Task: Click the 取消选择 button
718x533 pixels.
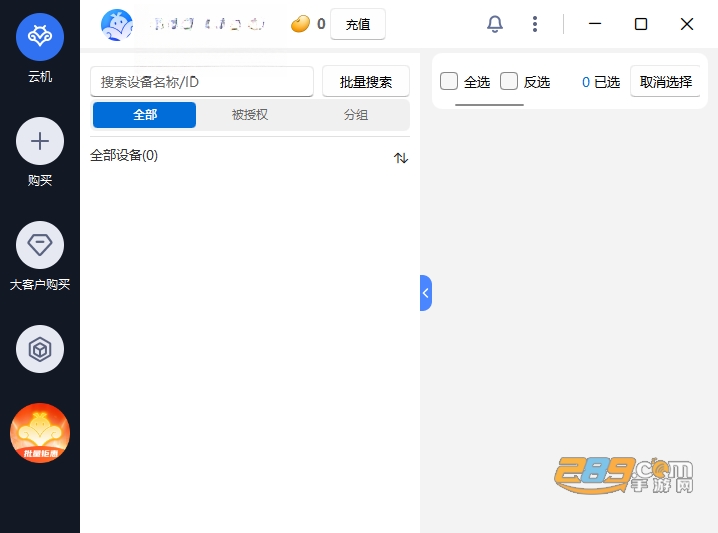Action: click(x=665, y=82)
